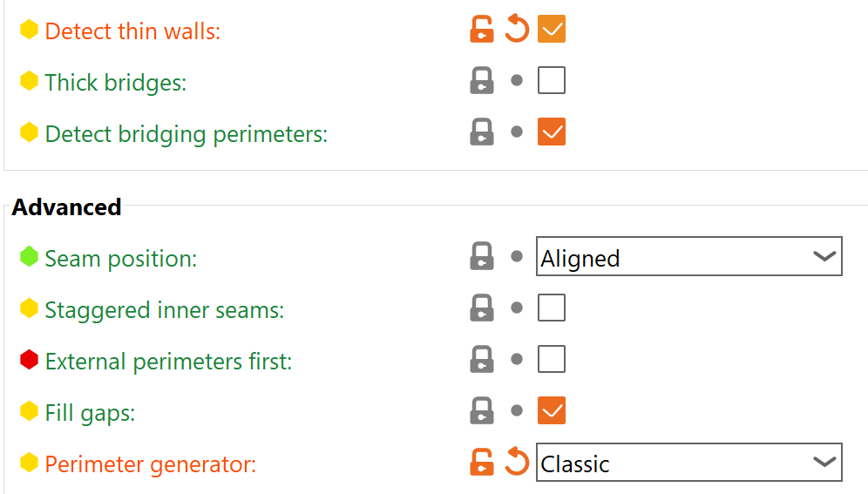Click the Staggered inner seams label
This screenshot has height=494, width=868.
(164, 309)
